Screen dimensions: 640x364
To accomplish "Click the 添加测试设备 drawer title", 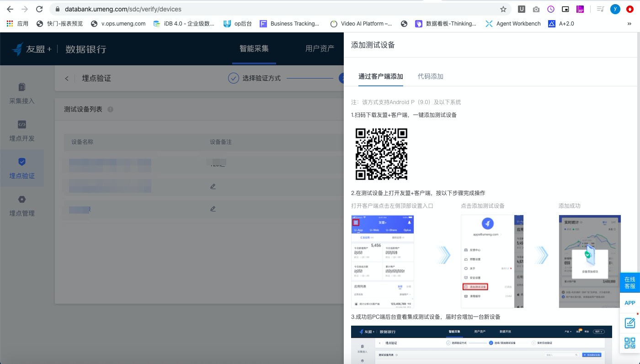I will point(373,45).
